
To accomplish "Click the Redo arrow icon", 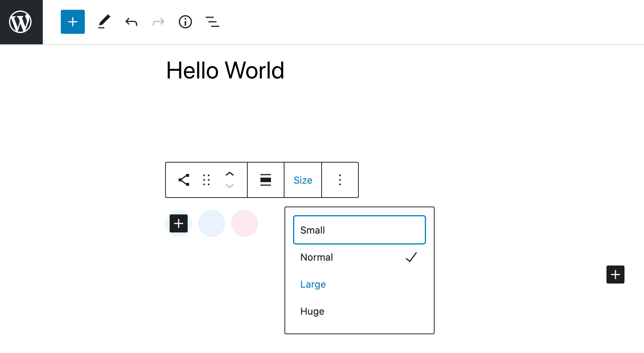I will (158, 22).
